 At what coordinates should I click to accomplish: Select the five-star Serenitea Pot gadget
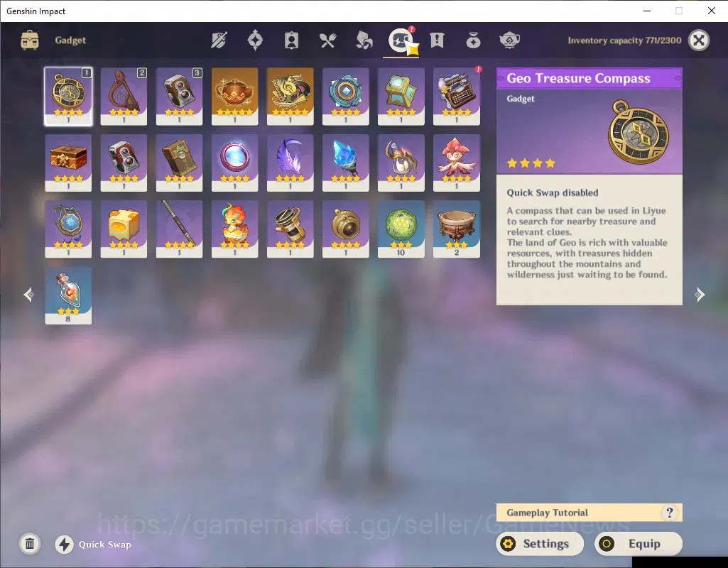tap(234, 97)
